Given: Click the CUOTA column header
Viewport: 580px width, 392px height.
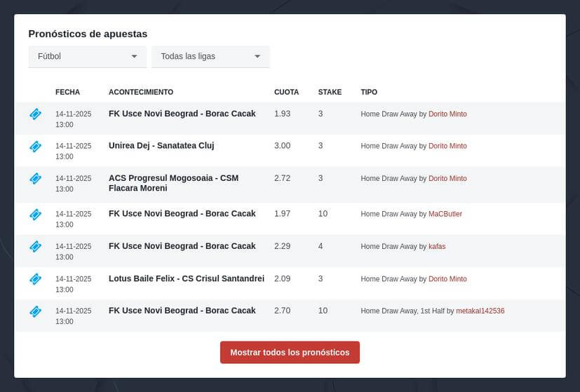Looking at the screenshot, I should (286, 92).
